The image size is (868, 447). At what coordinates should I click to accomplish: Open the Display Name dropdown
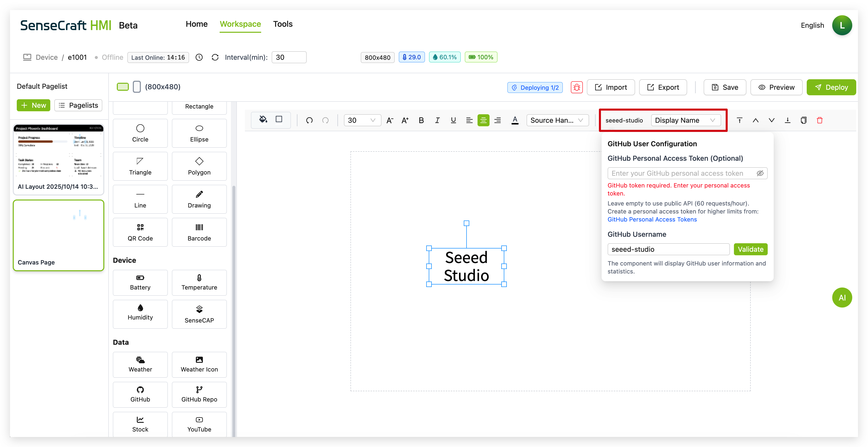coord(685,120)
